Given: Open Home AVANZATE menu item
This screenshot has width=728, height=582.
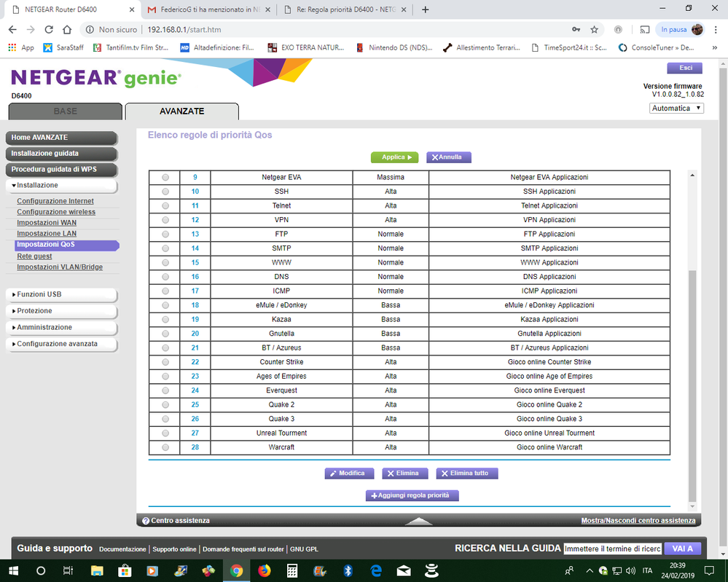Looking at the screenshot, I should 62,138.
